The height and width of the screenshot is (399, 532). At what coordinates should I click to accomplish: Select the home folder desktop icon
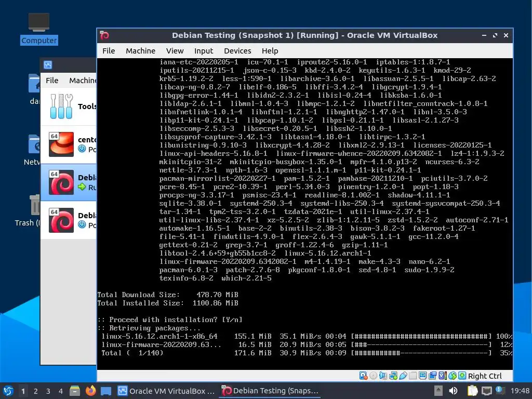click(34, 89)
